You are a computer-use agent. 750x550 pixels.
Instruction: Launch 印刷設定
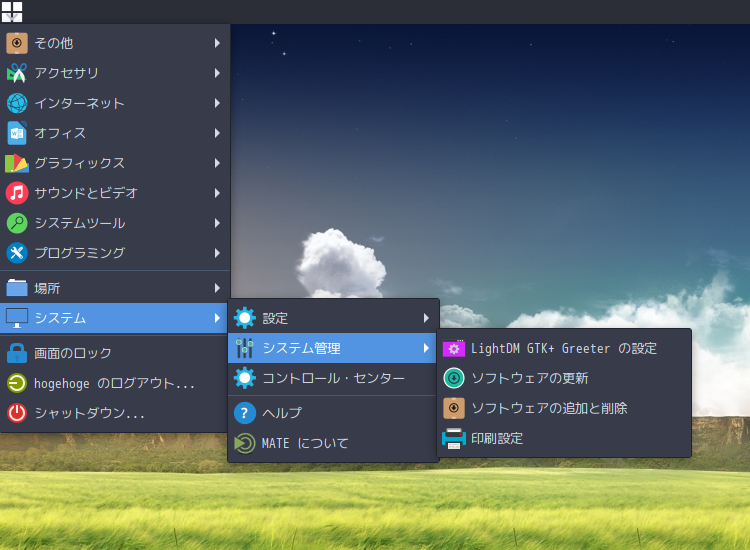coord(564,438)
